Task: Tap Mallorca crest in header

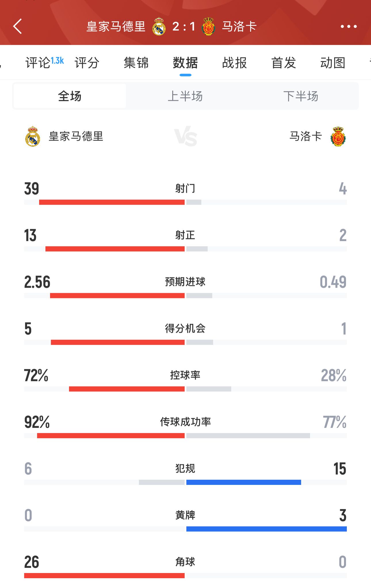Action: [209, 26]
